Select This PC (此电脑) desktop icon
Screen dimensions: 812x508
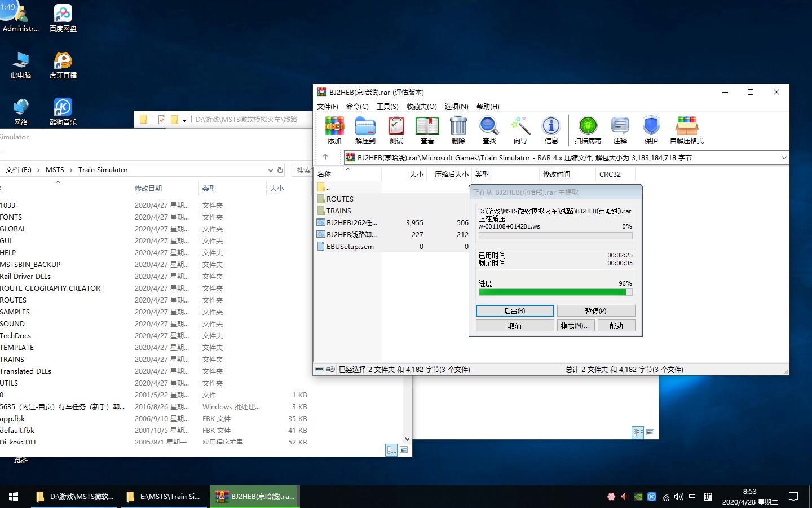click(21, 65)
